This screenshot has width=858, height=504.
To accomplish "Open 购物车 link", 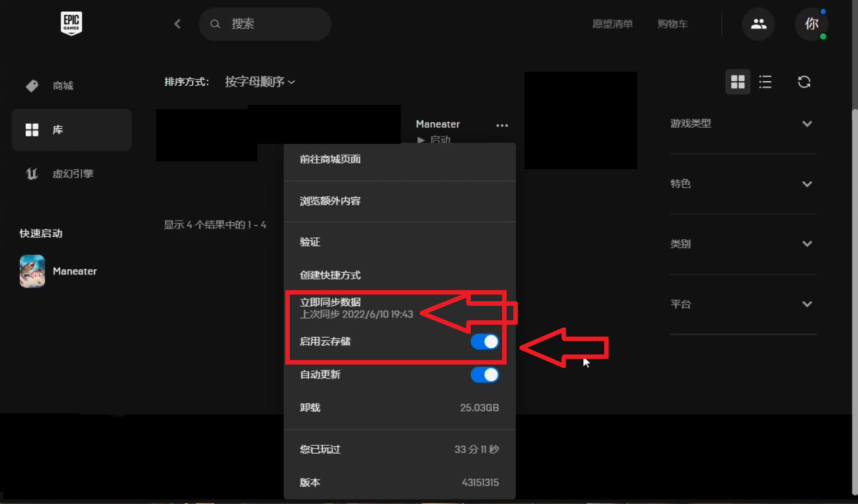I will tap(673, 24).
